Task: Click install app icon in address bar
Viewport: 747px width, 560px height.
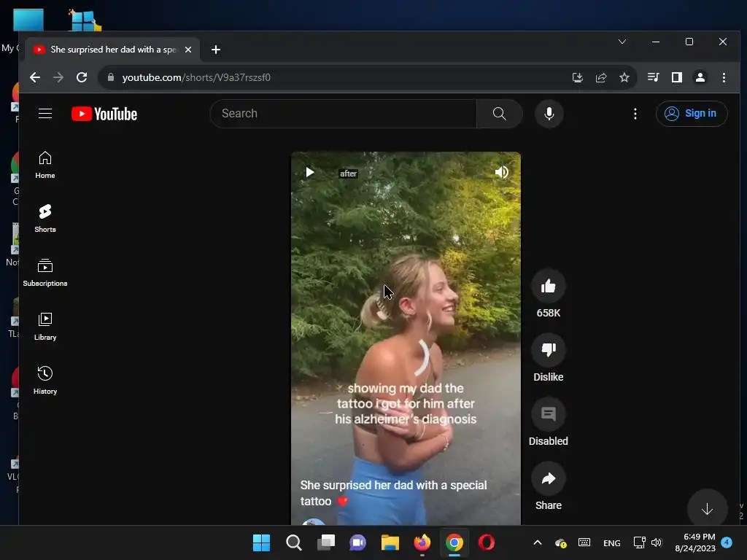Action: pyautogui.click(x=578, y=77)
